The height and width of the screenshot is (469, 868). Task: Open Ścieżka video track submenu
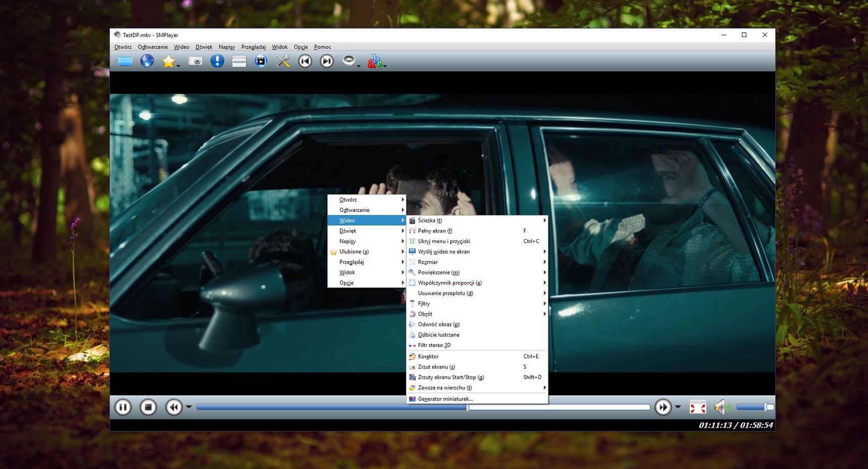coord(477,220)
